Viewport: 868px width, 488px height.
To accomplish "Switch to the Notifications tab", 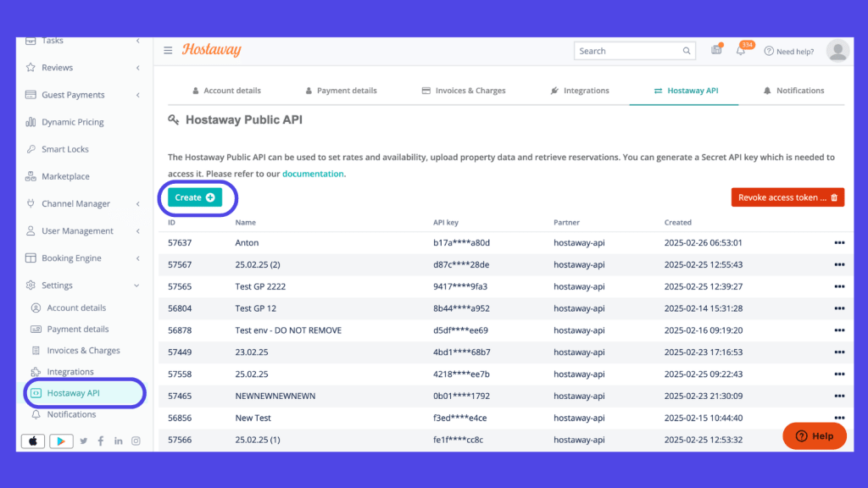I will [x=793, y=90].
